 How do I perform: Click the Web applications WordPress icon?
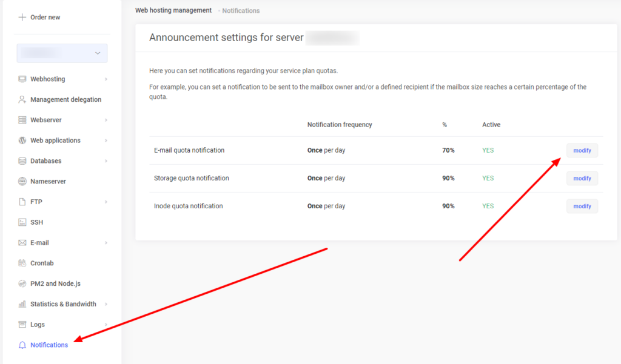(22, 141)
